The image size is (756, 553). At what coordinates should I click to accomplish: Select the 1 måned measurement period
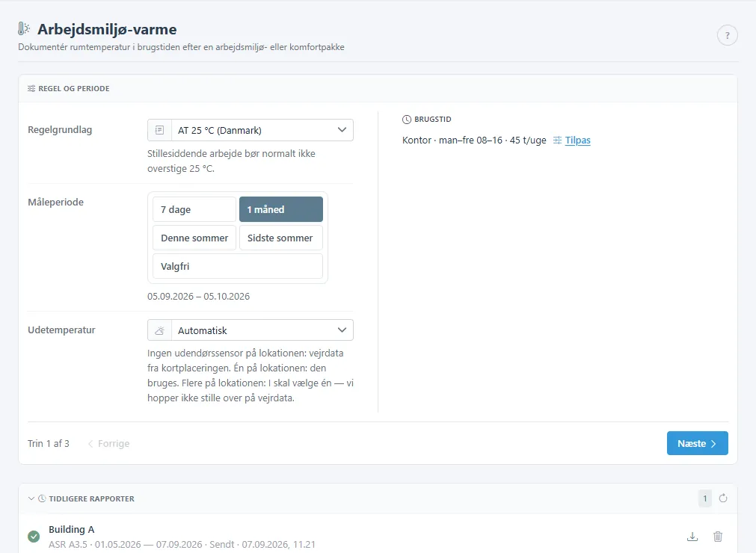point(281,209)
